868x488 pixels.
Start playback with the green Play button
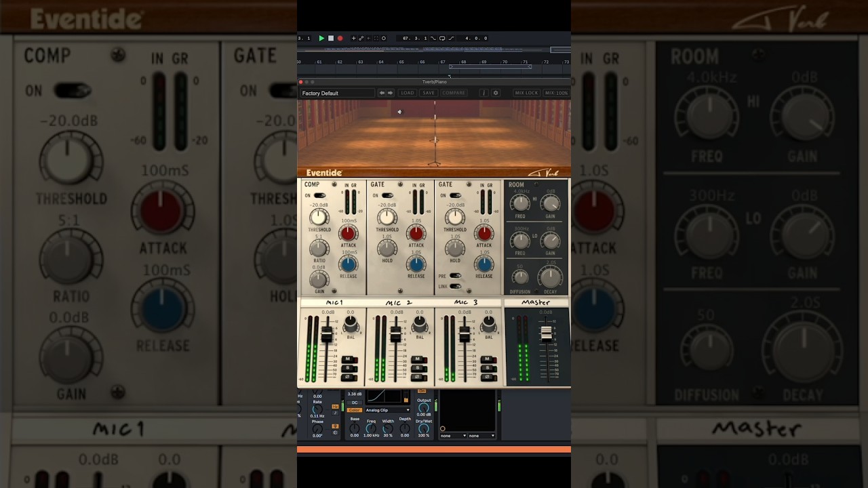(x=321, y=39)
